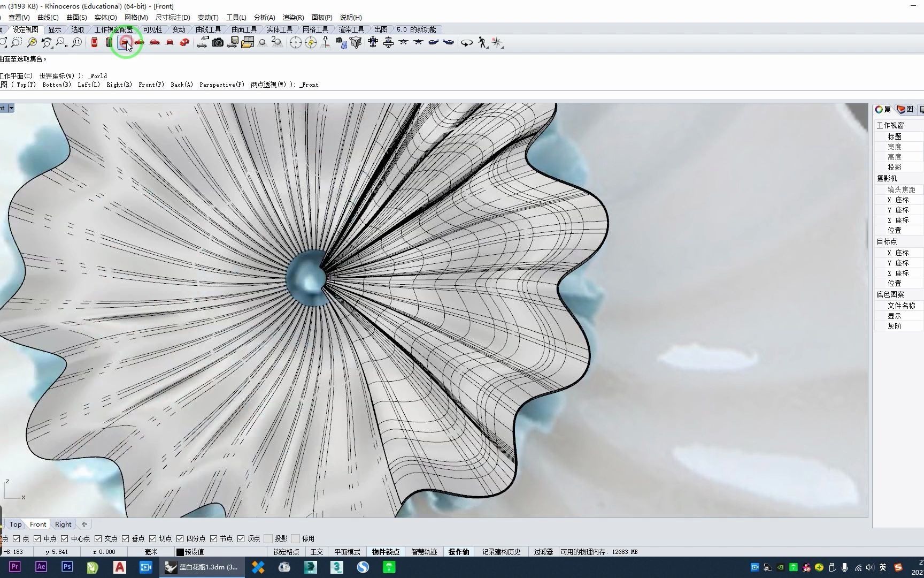The height and width of the screenshot is (578, 924).
Task: Open After Effects from the taskbar
Action: (41, 567)
